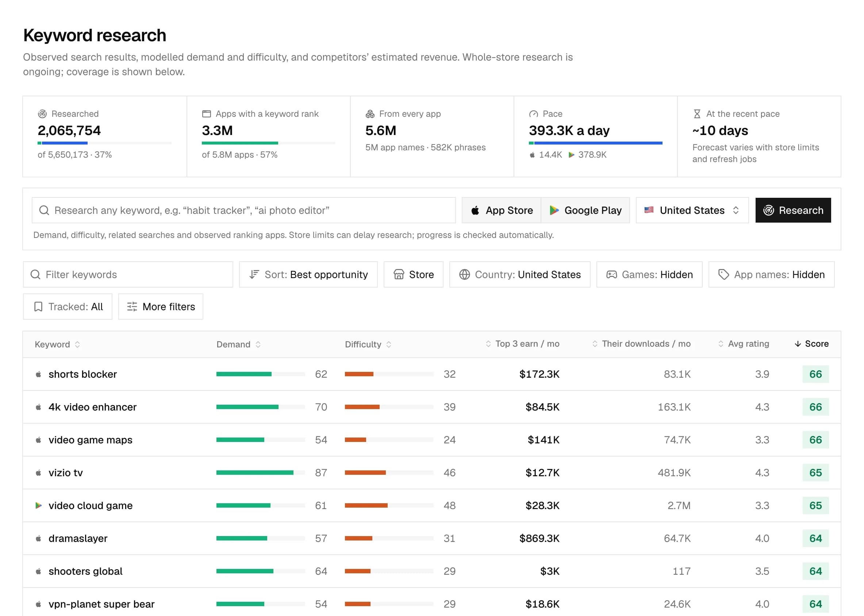This screenshot has height=616, width=864.
Task: Click the Pace gauge icon
Action: [x=534, y=114]
